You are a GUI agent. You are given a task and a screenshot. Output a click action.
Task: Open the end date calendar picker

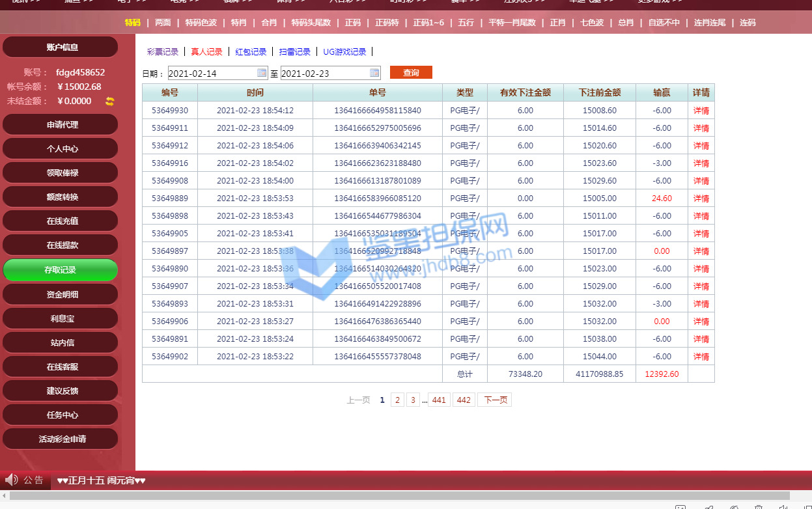(374, 73)
